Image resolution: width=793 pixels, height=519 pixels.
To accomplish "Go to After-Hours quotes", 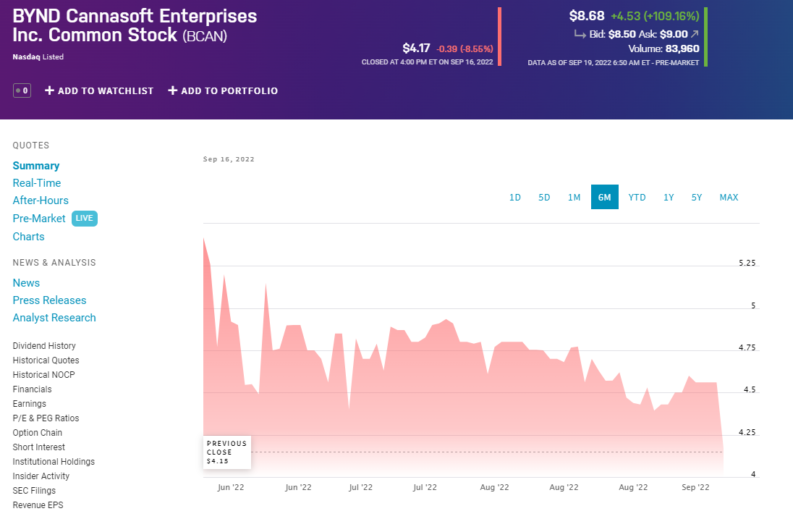I will pos(40,200).
